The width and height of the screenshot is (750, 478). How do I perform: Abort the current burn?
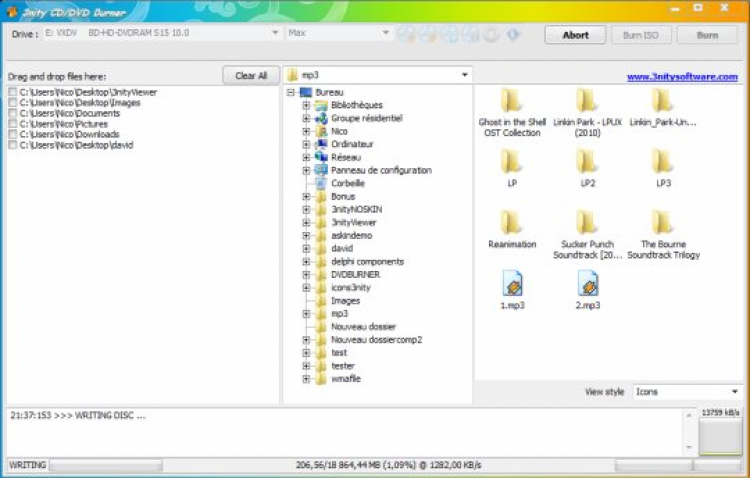[575, 35]
